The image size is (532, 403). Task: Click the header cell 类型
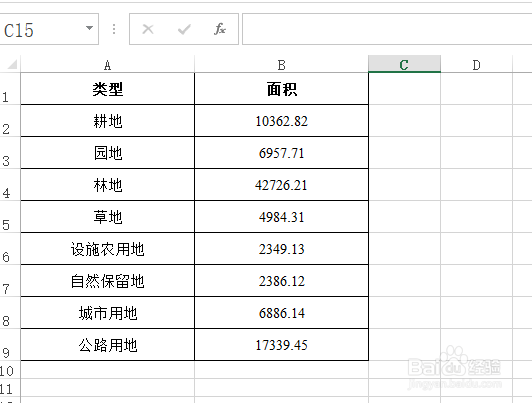pos(108,89)
